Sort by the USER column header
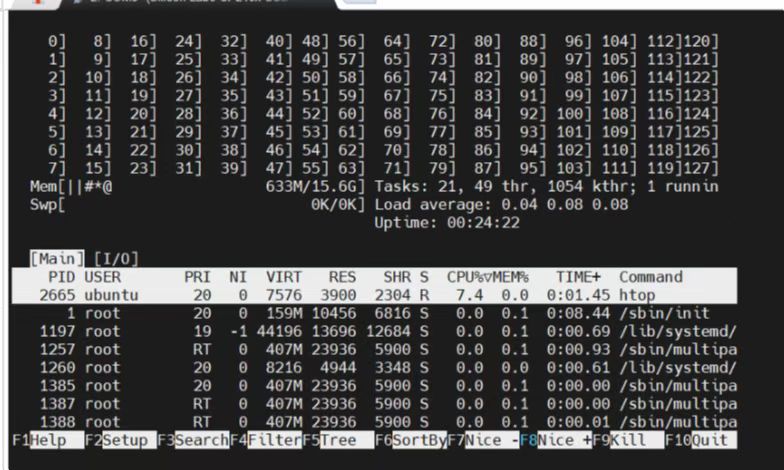This screenshot has width=784, height=470. (x=102, y=277)
